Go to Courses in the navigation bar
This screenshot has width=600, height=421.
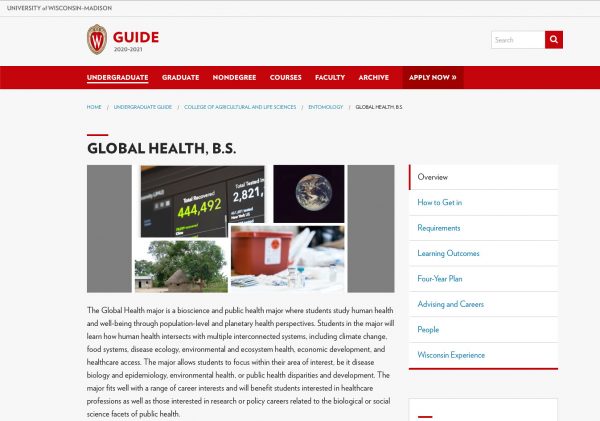coord(285,77)
